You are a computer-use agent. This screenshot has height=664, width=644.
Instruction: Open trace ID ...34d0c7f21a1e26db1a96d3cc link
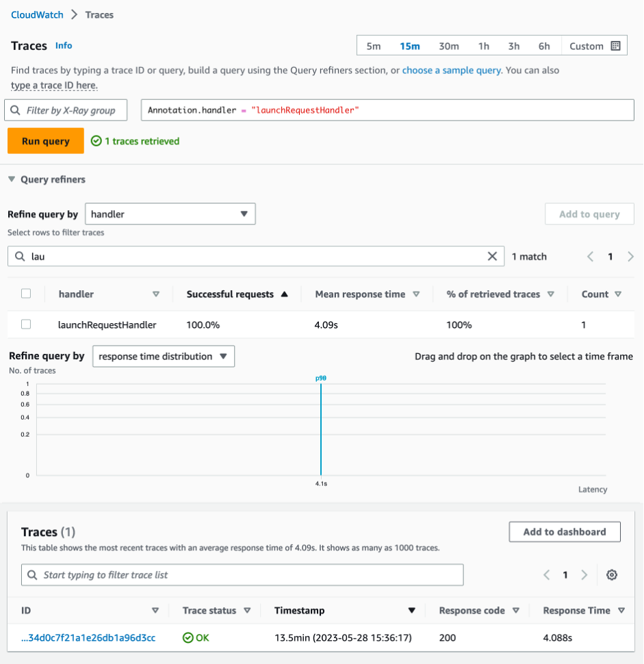point(88,637)
